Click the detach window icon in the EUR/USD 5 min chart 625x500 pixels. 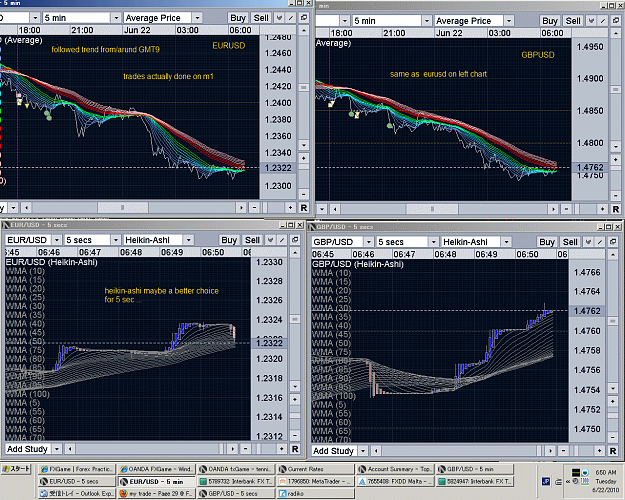pos(304,18)
